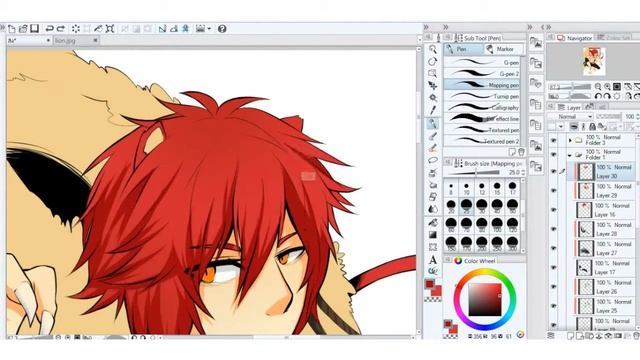The width and height of the screenshot is (640, 360).
Task: Create a copy of the current sub tool
Action: (x=513, y=152)
